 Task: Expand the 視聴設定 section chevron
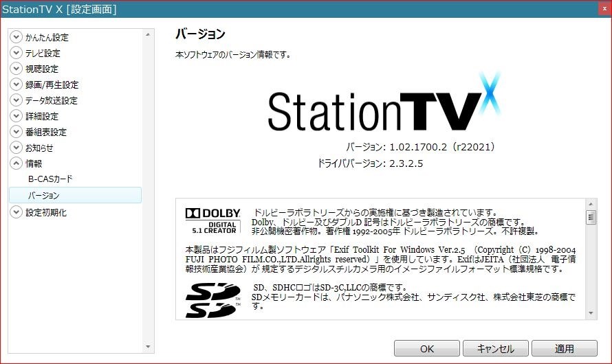16,69
